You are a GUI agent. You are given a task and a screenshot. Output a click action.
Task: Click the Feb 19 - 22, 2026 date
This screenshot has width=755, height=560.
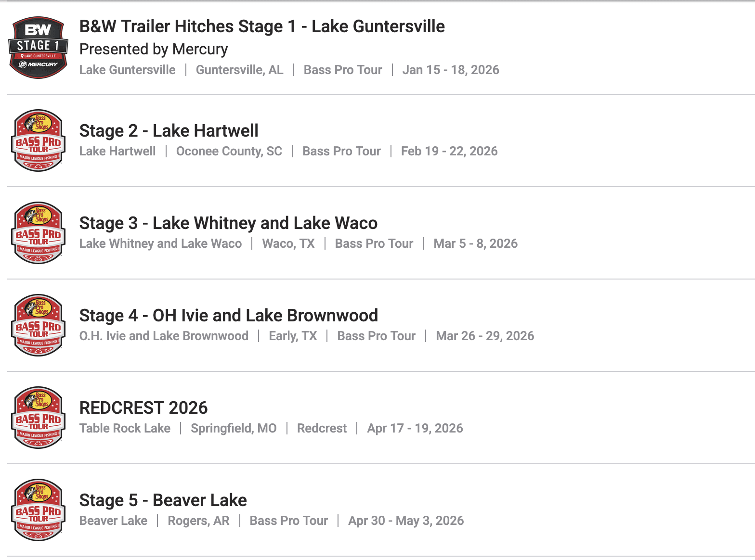point(449,152)
